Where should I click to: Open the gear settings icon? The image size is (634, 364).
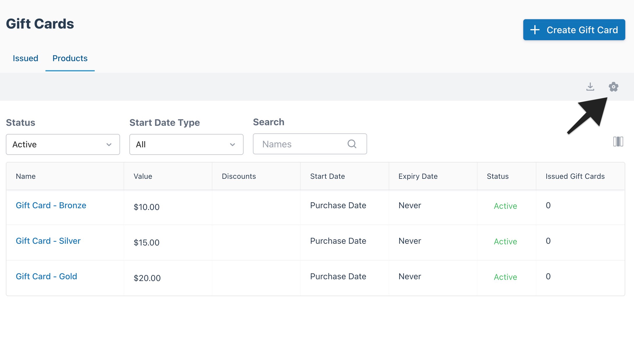[x=613, y=87]
